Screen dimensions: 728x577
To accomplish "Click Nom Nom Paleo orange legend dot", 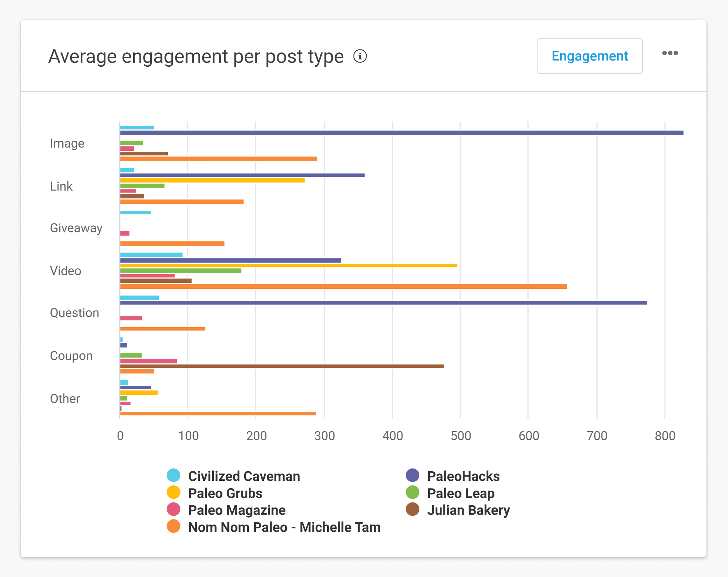I will click(x=174, y=526).
